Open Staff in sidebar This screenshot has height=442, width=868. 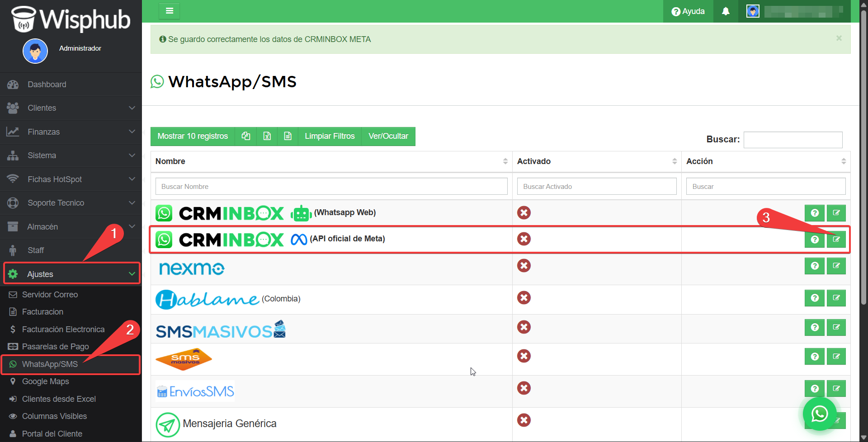tap(71, 250)
